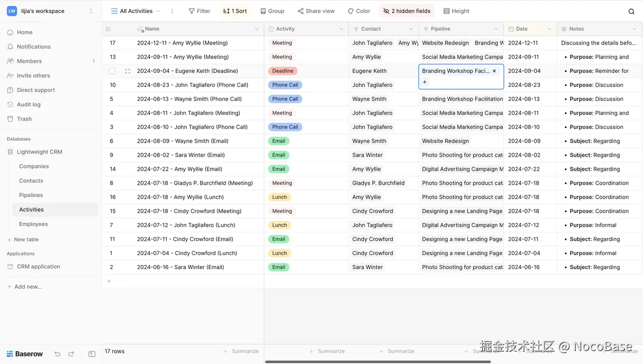This screenshot has width=643, height=364.
Task: Click the LW workspace avatar
Action: pos(12,11)
